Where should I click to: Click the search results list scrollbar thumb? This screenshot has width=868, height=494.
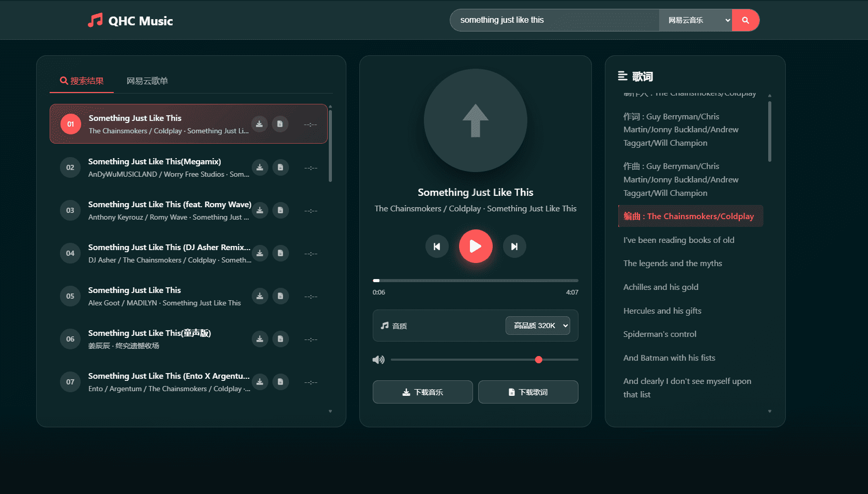click(330, 145)
